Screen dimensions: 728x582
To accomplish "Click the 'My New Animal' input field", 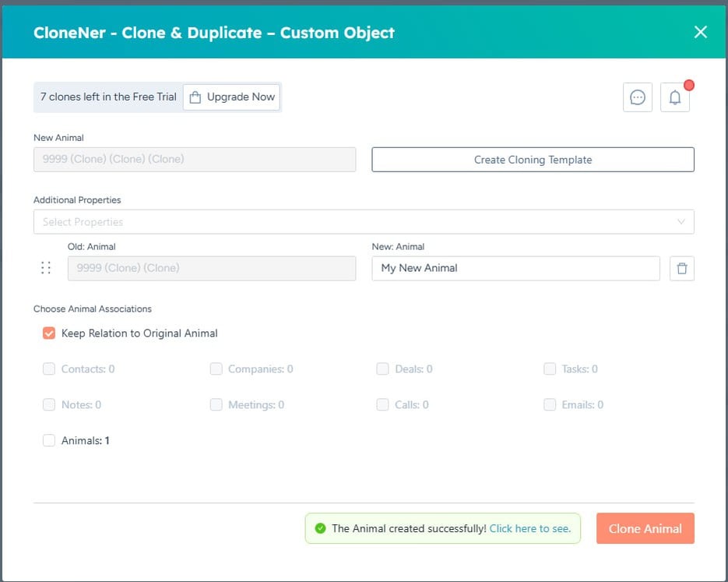I will [515, 269].
